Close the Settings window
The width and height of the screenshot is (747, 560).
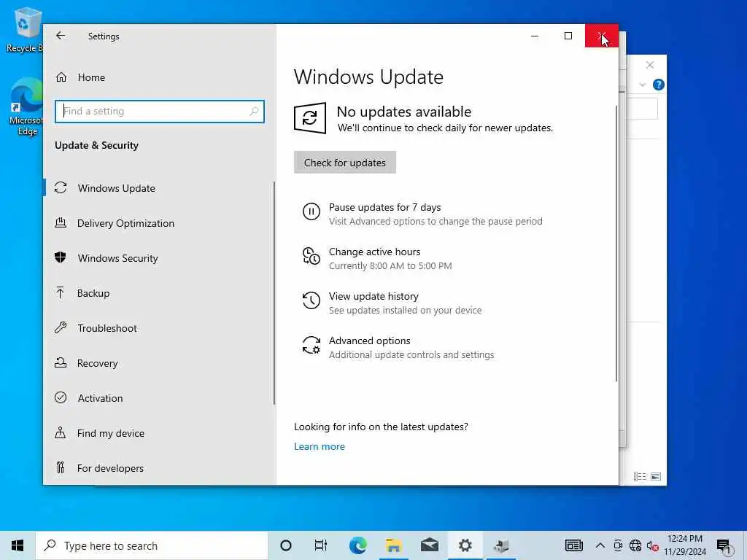[602, 36]
